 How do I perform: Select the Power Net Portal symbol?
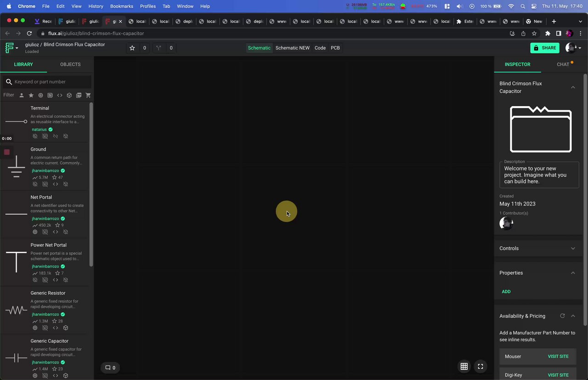[x=17, y=262]
